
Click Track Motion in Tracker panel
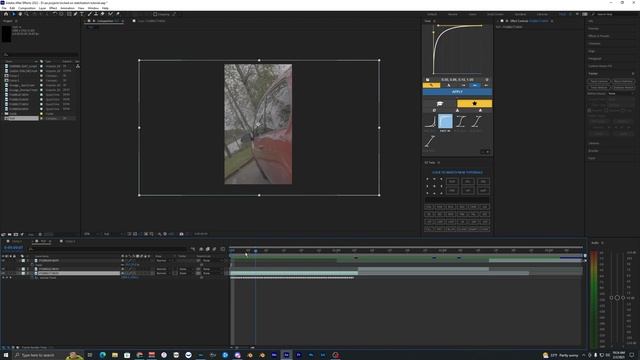coord(599,87)
